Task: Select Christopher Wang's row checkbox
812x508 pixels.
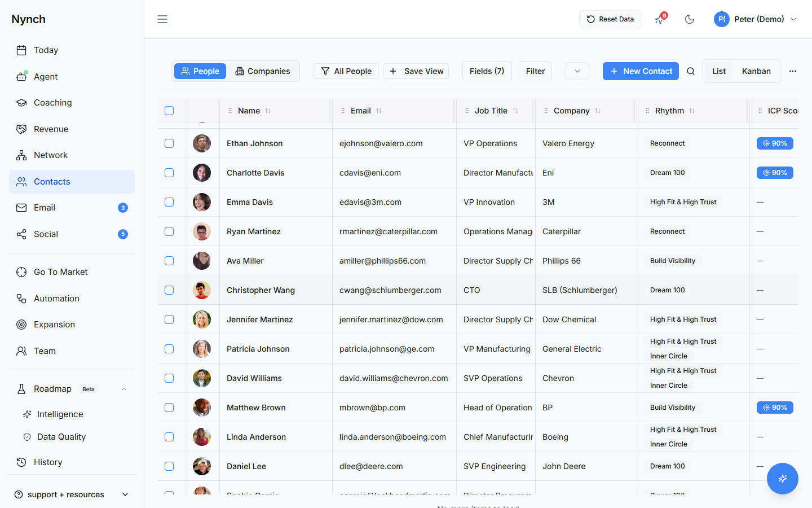Action: (169, 290)
